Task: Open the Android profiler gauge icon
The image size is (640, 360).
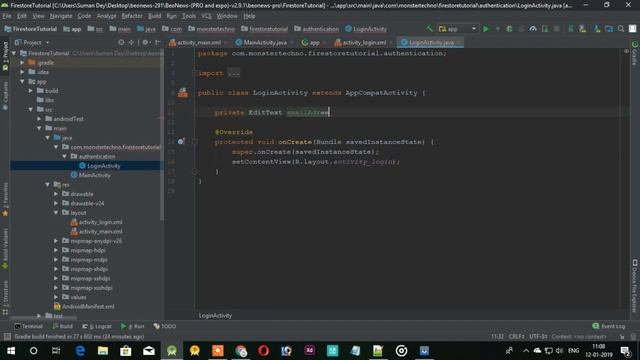Action: pos(533,29)
